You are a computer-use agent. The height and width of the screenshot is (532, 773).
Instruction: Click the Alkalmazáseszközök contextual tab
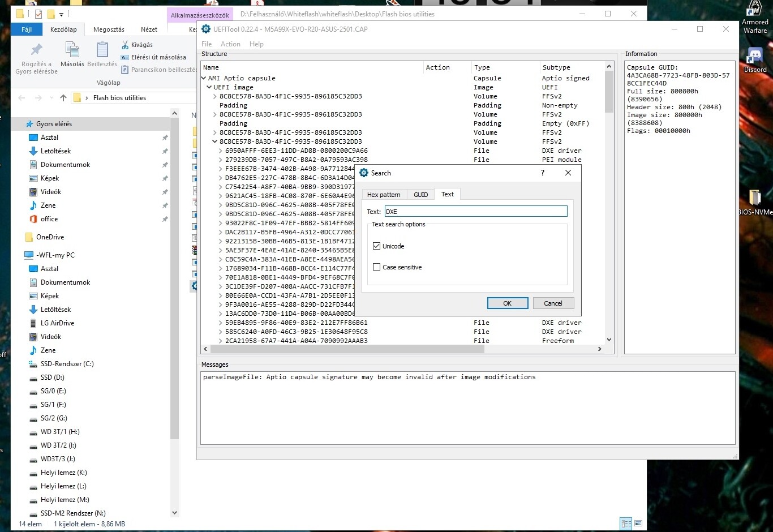pos(200,15)
